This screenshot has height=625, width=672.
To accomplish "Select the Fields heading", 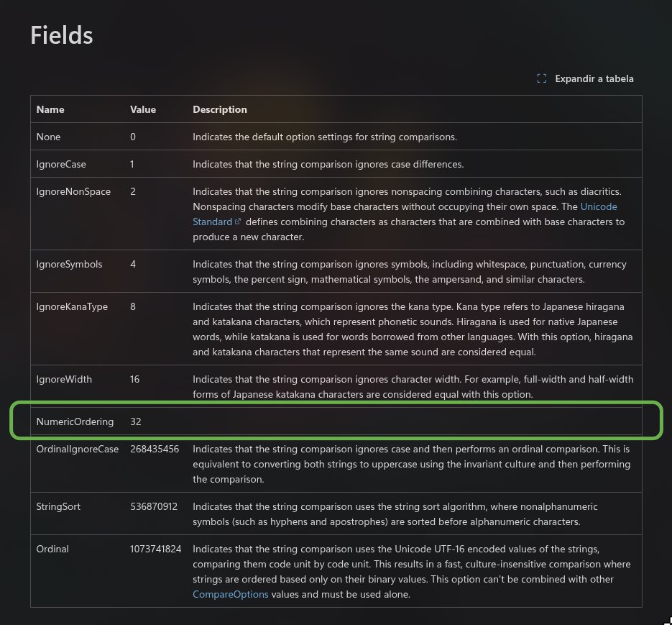I will point(62,35).
